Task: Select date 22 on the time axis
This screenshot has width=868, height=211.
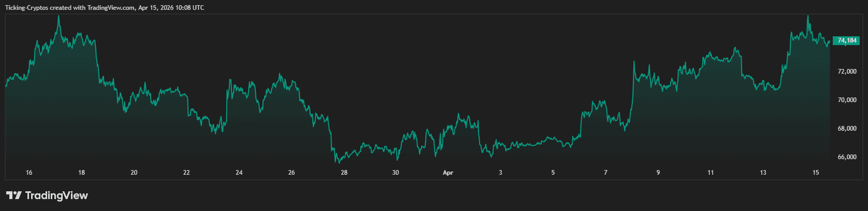Action: click(x=186, y=173)
